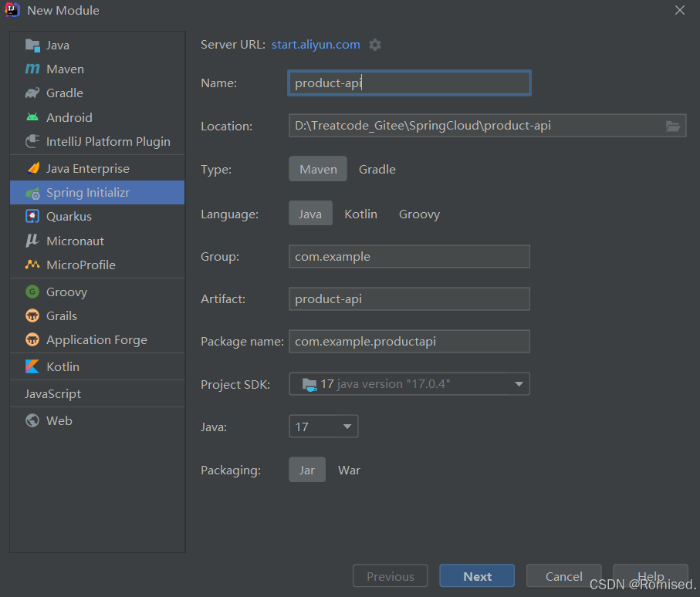Focus the Artifact input field
The width and height of the screenshot is (700, 597).
409,299
